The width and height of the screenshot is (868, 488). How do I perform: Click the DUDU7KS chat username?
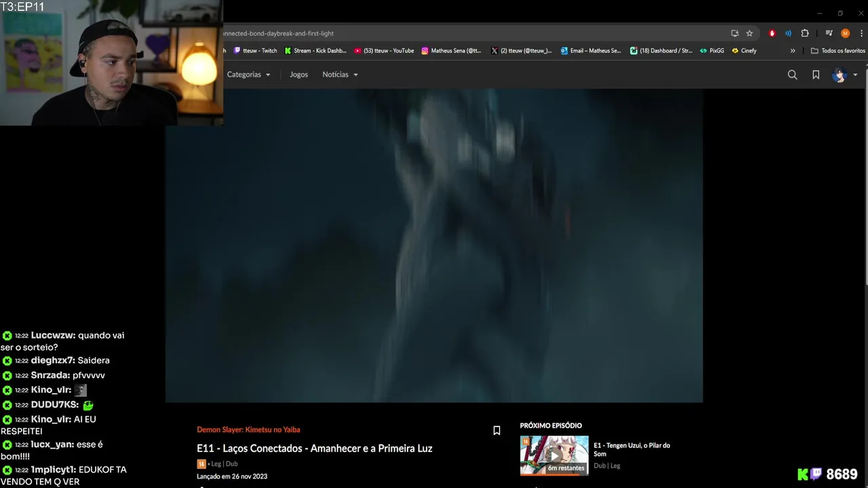55,405
